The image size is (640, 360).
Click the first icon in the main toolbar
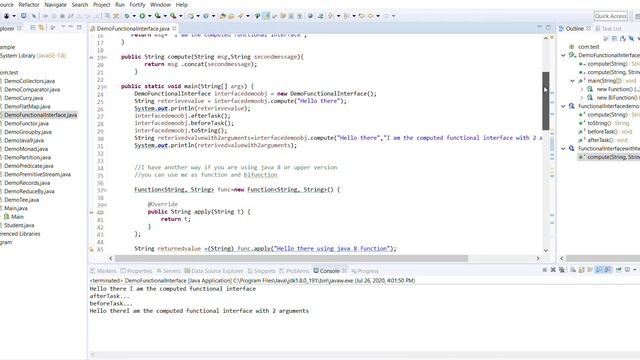[7, 16]
